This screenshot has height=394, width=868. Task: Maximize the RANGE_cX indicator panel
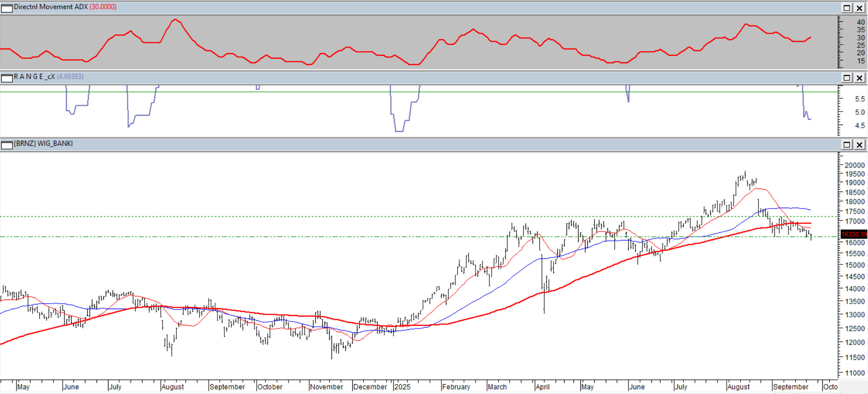pos(847,78)
